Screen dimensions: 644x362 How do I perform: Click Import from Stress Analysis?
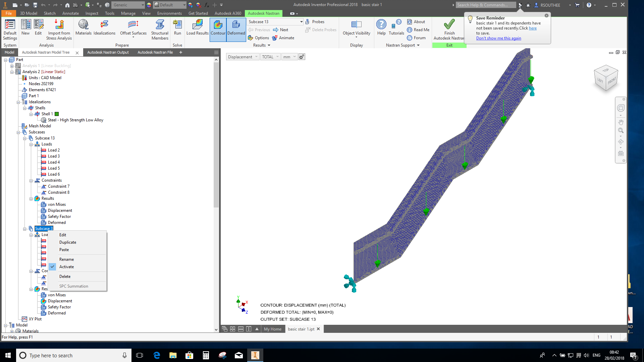59,28
